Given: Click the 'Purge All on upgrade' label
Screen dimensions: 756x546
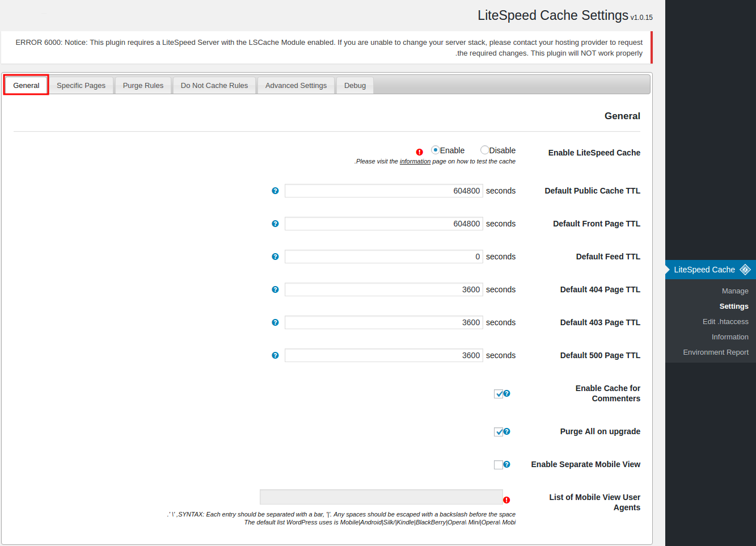Looking at the screenshot, I should (x=600, y=431).
